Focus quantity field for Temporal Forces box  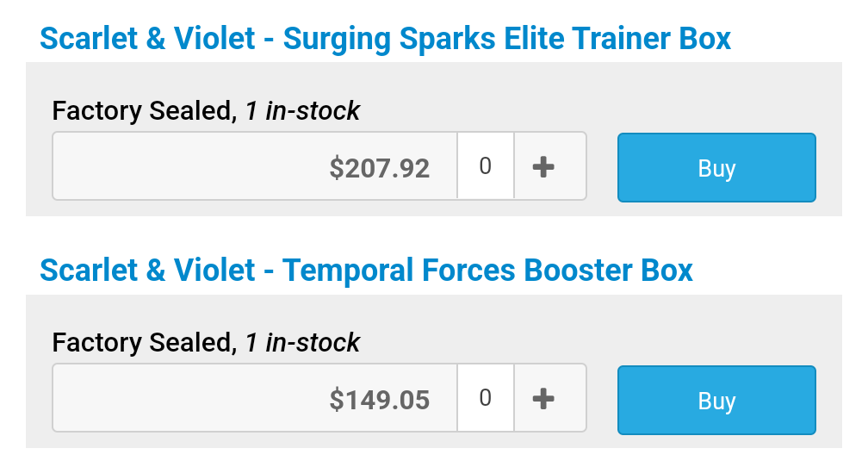(x=486, y=398)
